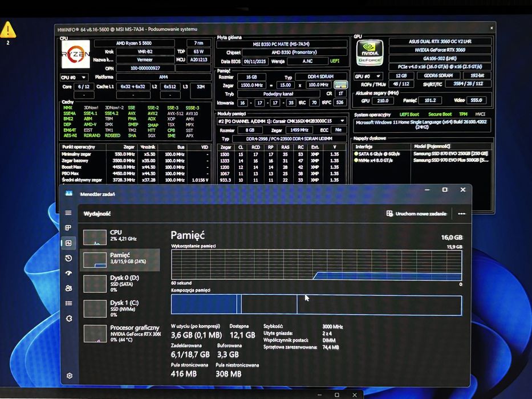Click the 416 MB Pula stronicowana value
The width and height of the screenshot is (532, 399).
[184, 374]
